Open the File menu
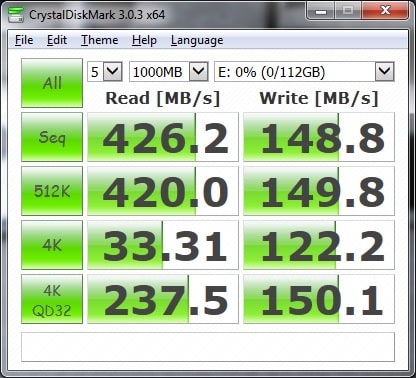This screenshot has width=416, height=378. pos(24,40)
